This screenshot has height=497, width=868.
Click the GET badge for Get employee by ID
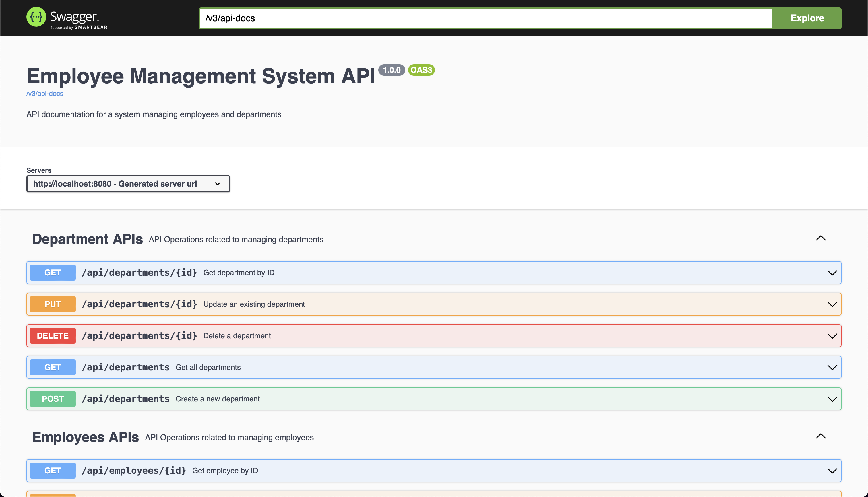tap(53, 471)
